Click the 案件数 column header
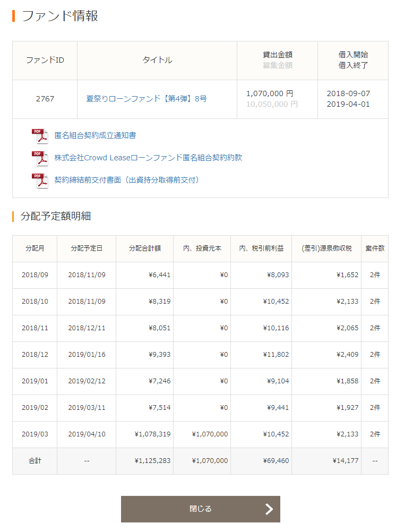 (375, 248)
